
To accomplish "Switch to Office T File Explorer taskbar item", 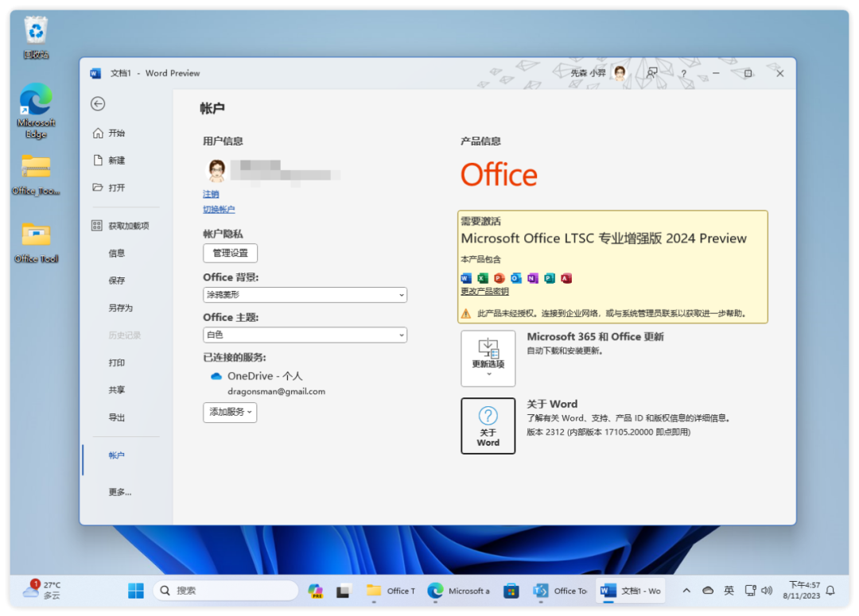I will (391, 591).
